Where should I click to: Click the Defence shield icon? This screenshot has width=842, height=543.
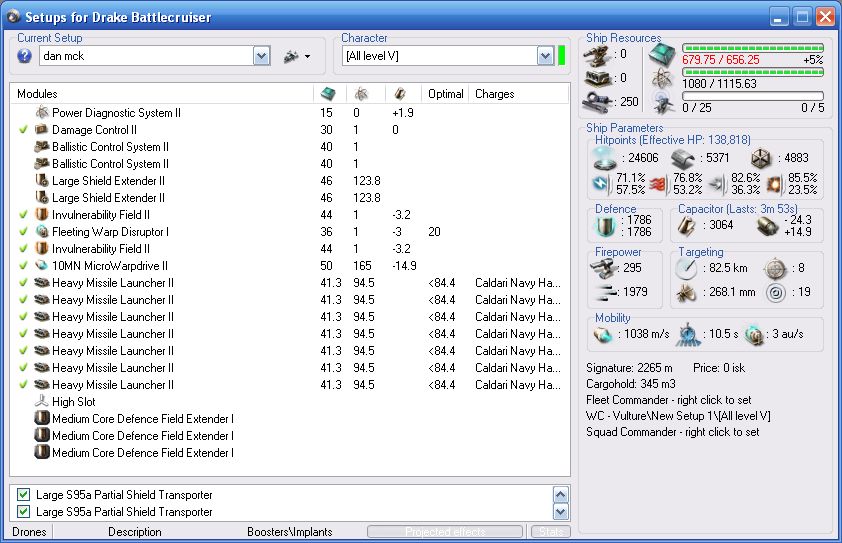pyautogui.click(x=603, y=227)
